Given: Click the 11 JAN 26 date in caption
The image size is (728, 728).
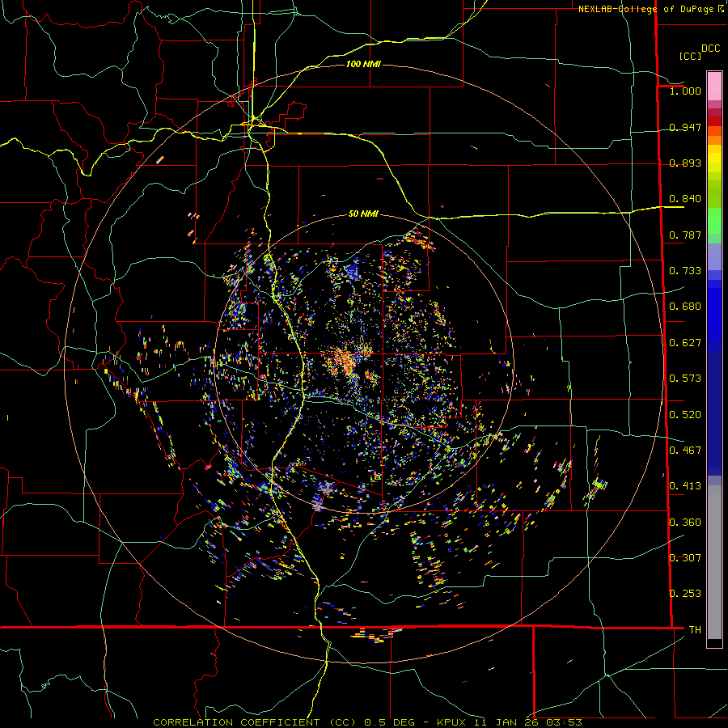Looking at the screenshot, I should [506, 722].
